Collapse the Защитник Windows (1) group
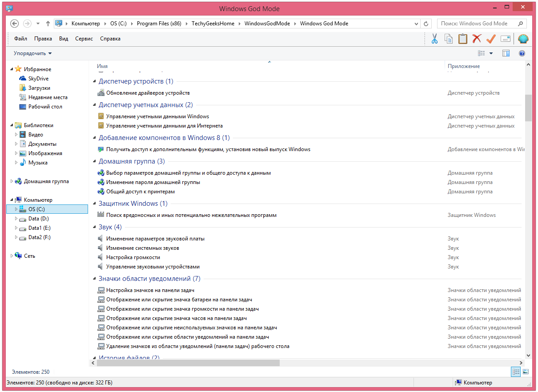Screen dimensions: 538x392 point(94,204)
